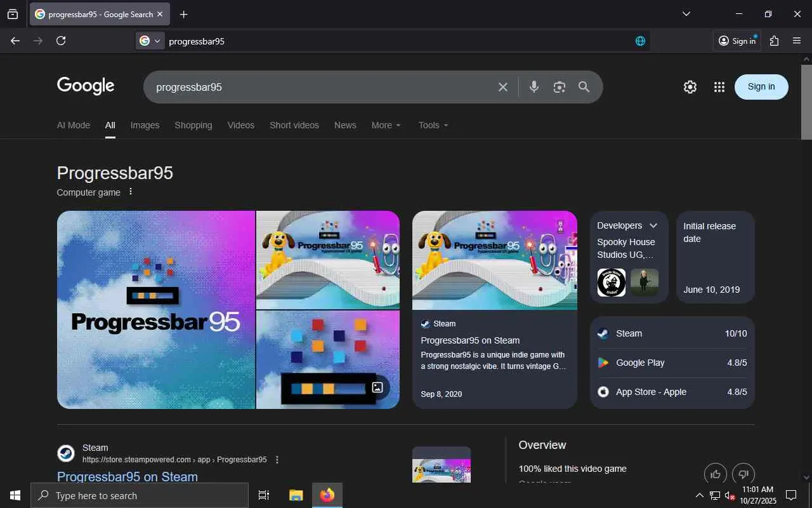
Task: Open the network icon in the system tray
Action: pyautogui.click(x=715, y=495)
